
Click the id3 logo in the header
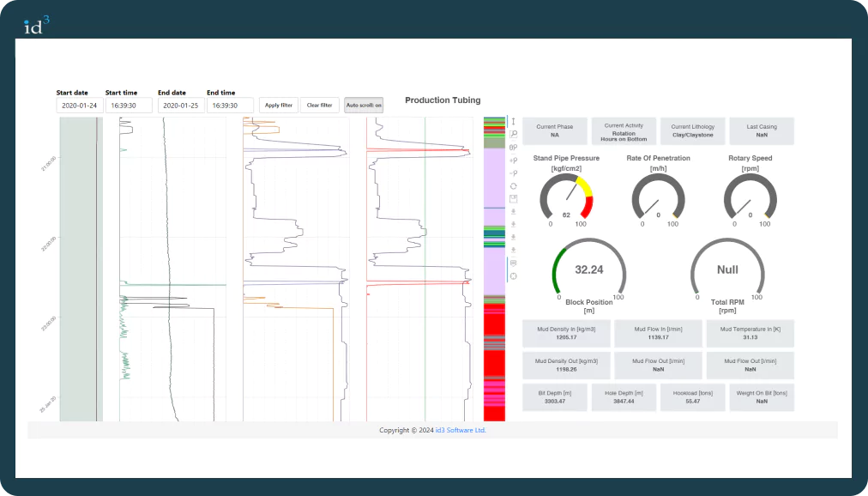tap(37, 25)
